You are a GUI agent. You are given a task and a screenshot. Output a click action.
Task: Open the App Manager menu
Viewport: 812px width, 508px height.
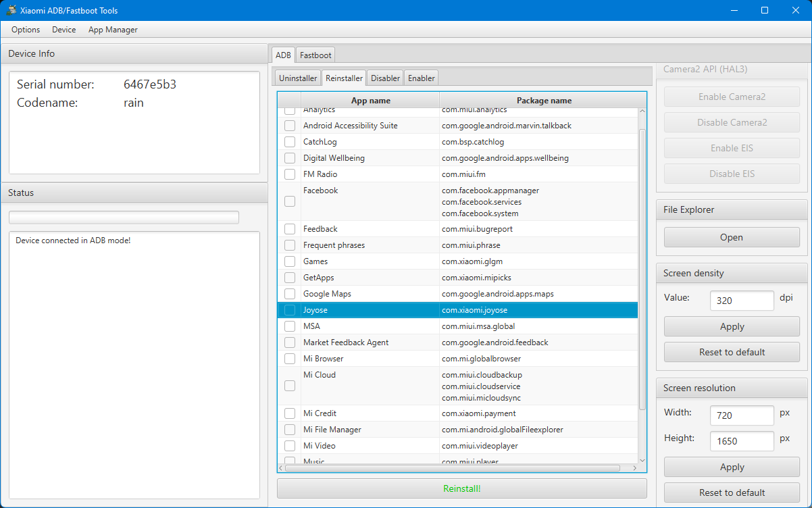click(x=113, y=30)
